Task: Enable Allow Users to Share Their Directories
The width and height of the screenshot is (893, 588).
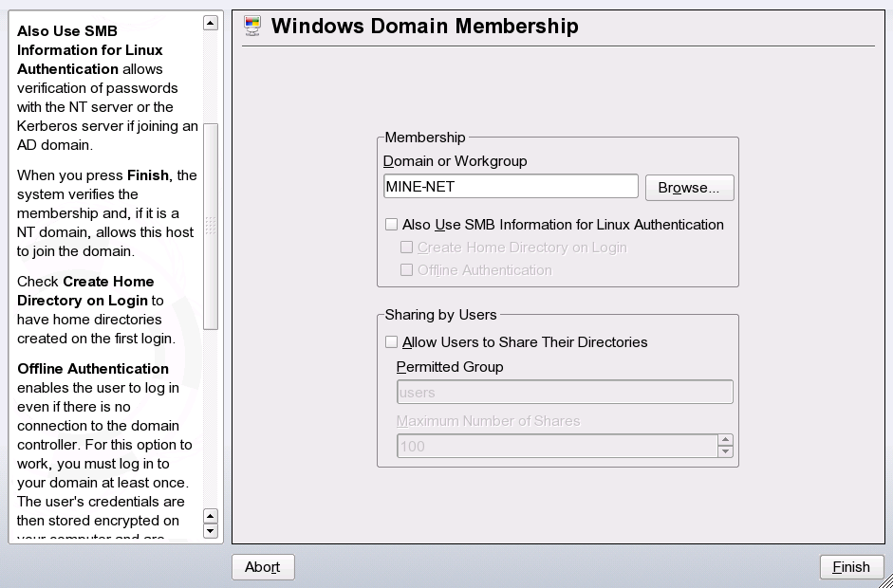Action: click(x=391, y=342)
